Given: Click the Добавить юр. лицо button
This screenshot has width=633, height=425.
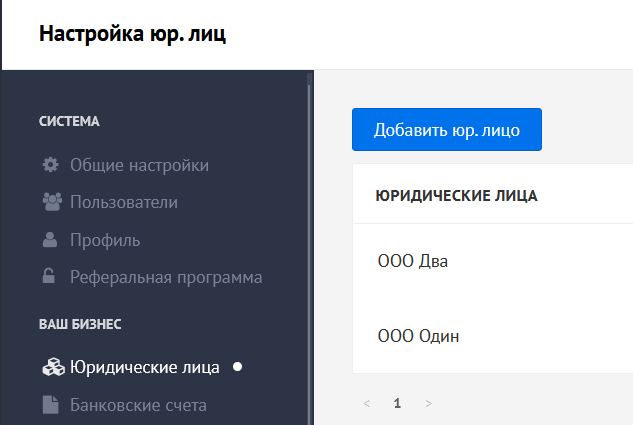Looking at the screenshot, I should (x=447, y=130).
